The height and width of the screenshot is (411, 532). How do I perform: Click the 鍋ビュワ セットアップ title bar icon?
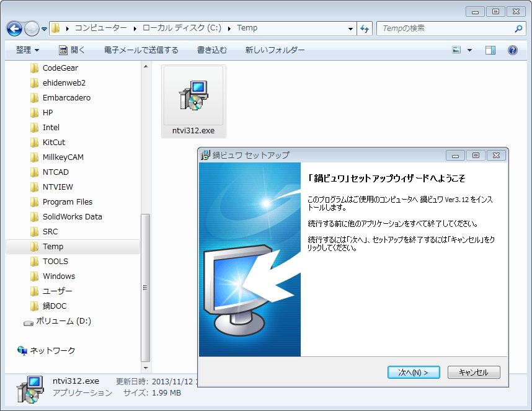coord(205,156)
